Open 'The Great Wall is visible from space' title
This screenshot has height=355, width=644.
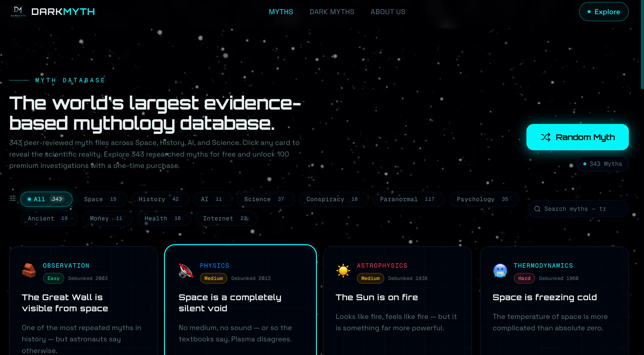coord(65,303)
